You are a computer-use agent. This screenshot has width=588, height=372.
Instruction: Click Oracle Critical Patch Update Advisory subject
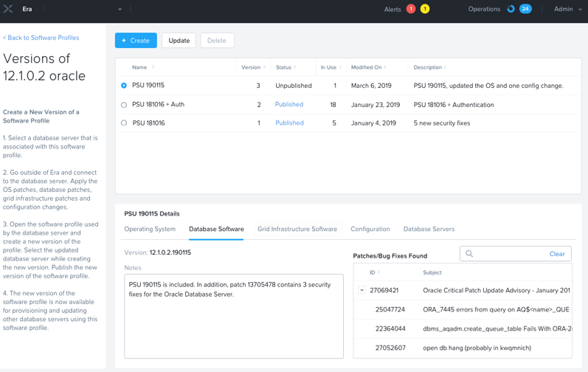click(497, 290)
